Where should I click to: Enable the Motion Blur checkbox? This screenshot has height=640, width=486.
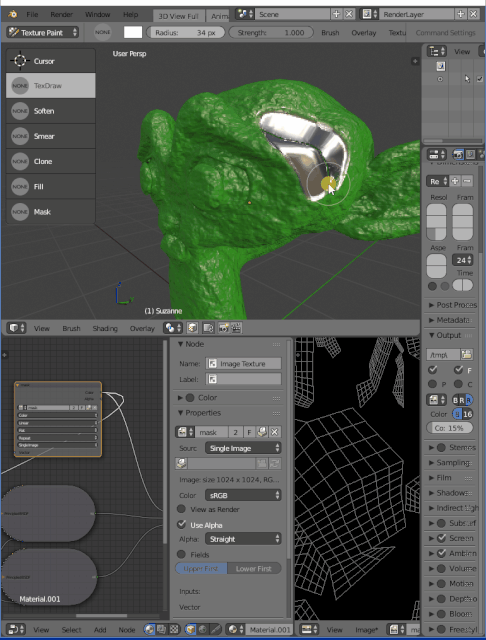pos(441,584)
